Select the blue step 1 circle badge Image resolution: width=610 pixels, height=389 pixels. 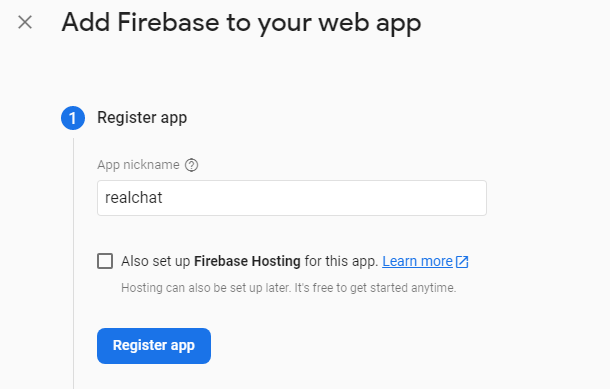tap(73, 118)
